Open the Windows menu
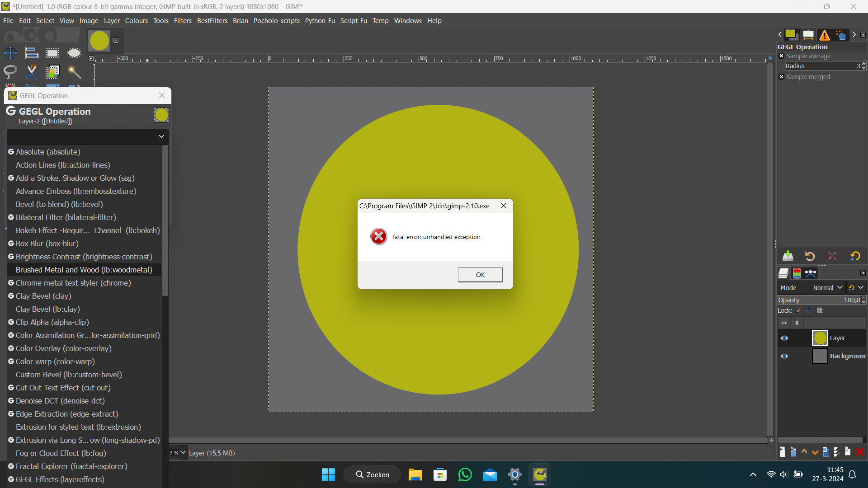Screen dimensions: 868x488 [x=408, y=21]
